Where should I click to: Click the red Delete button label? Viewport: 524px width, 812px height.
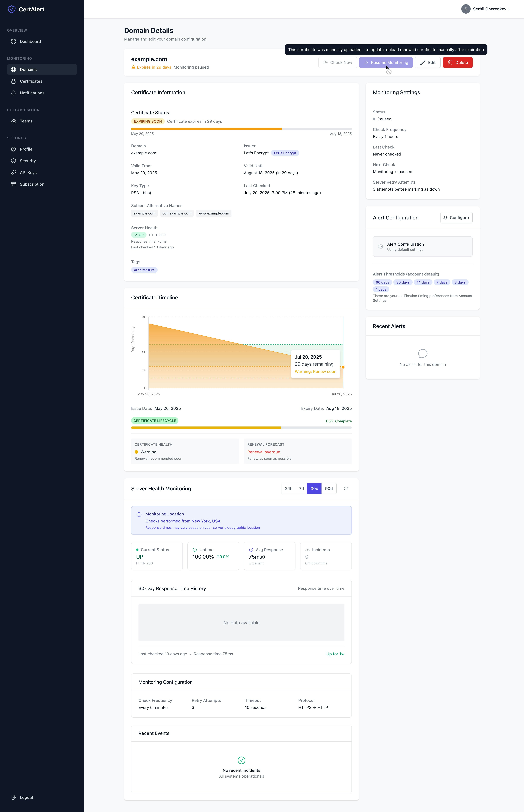(x=461, y=63)
